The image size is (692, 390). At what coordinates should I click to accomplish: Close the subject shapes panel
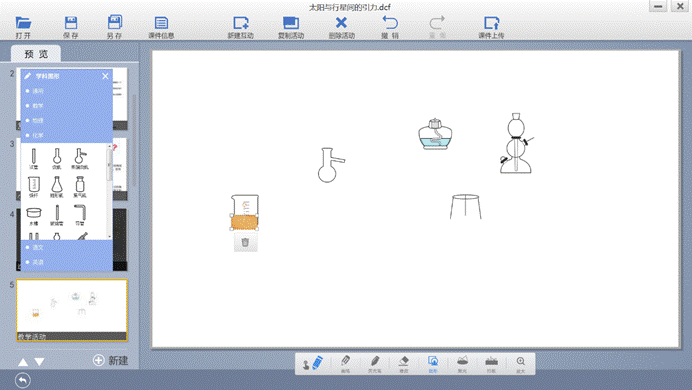point(105,76)
